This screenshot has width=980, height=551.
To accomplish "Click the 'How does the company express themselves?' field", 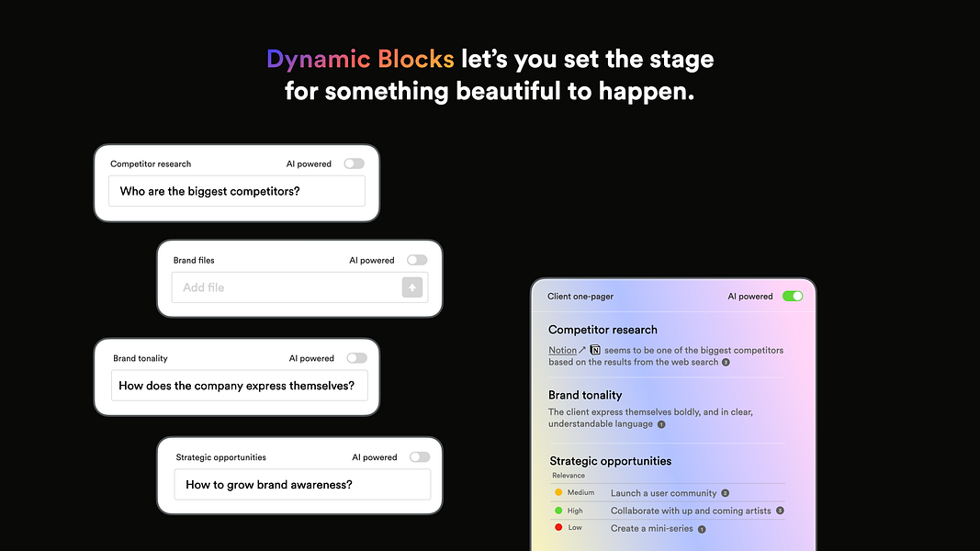I will (x=240, y=386).
